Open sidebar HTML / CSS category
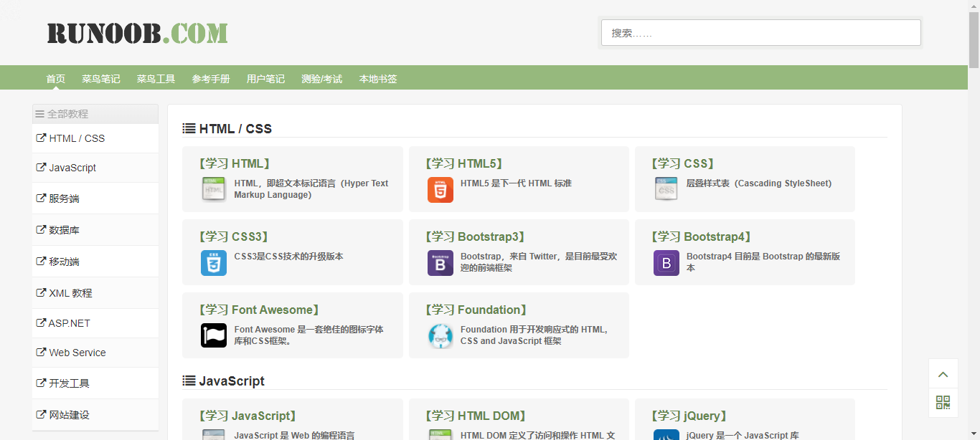 click(95, 138)
